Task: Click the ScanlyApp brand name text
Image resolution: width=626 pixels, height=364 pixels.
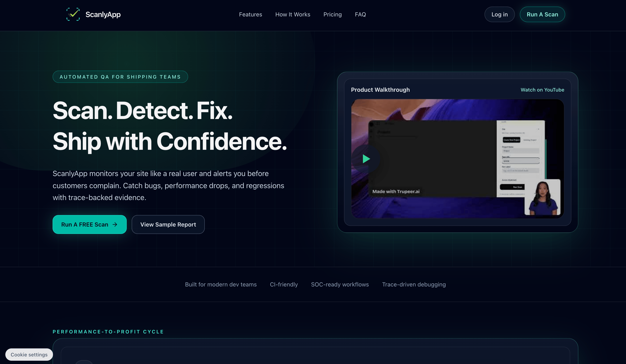Action: point(103,14)
